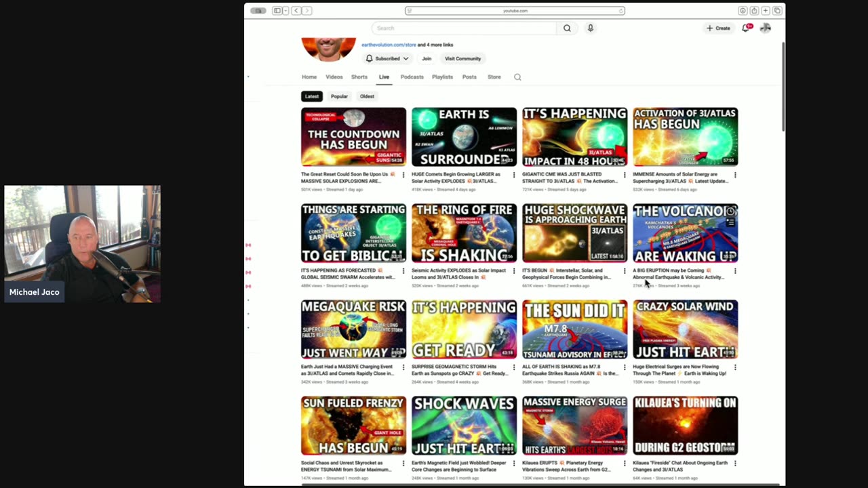Open 'SHOCK WAVES JUST HIT EARTH' thumbnail
This screenshot has height=488, width=868.
click(x=464, y=426)
